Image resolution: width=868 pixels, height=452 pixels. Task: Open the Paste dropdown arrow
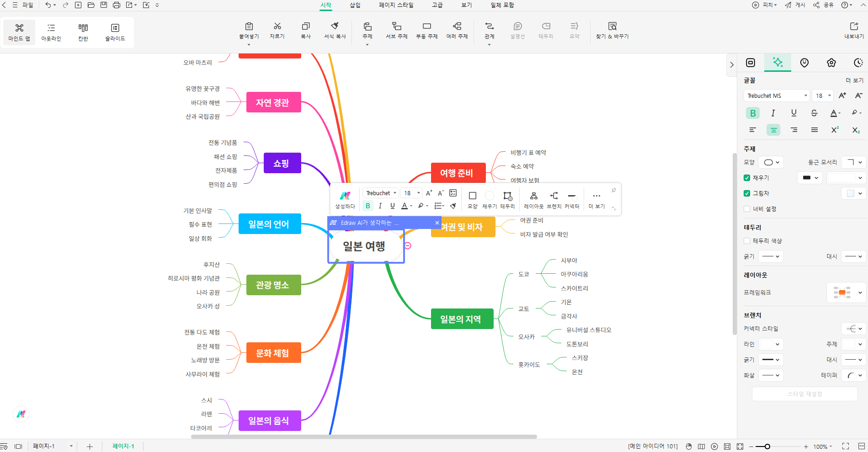click(x=249, y=45)
